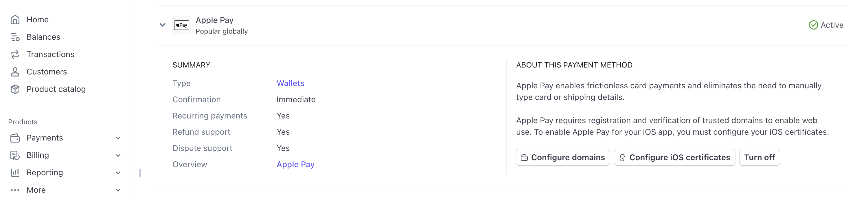Click the Product catalog box icon
The width and height of the screenshot is (868, 197).
click(x=15, y=89)
